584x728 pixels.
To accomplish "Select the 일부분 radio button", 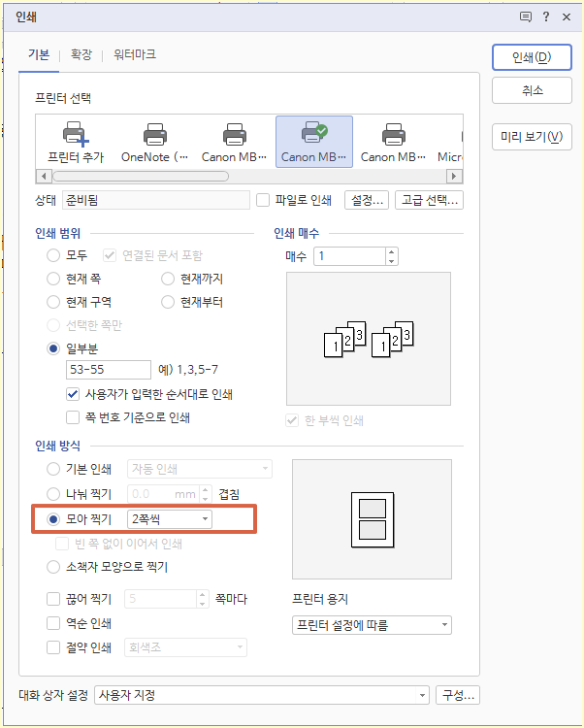I will click(x=53, y=348).
